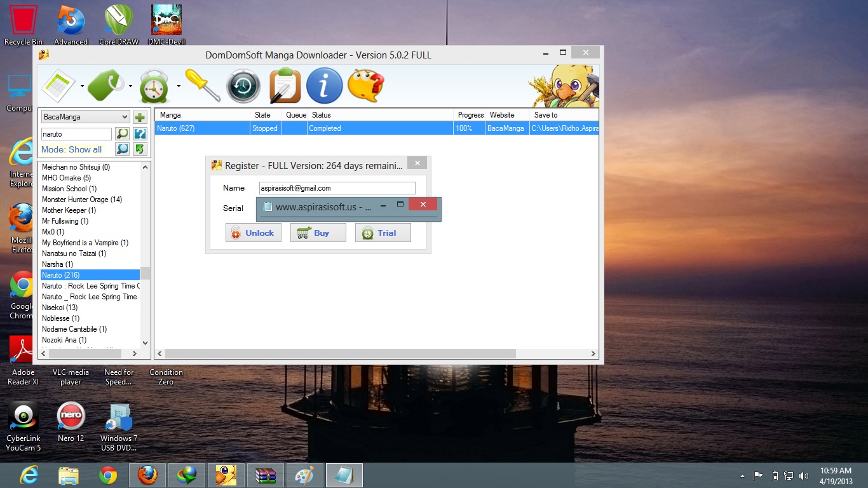
Task: Expand dropdown arrow beside grid sheet icon
Action: click(82, 86)
